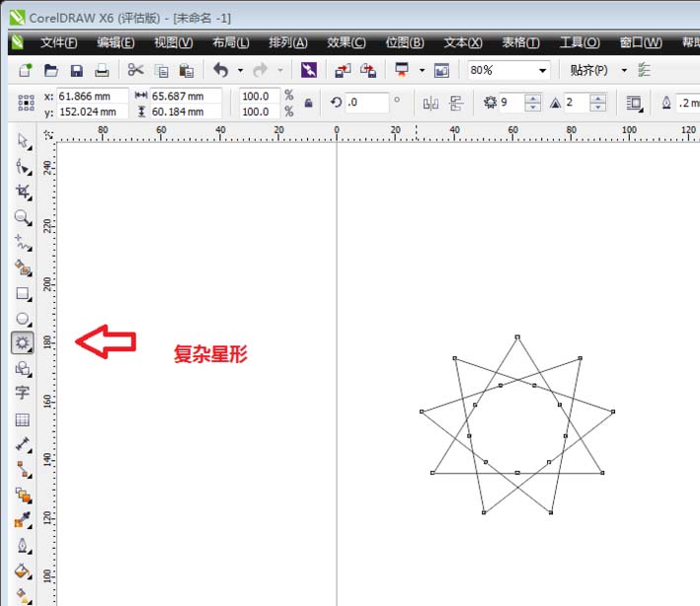Screen dimensions: 700x606
Task: Select the Outline Pen tool
Action: tap(23, 545)
